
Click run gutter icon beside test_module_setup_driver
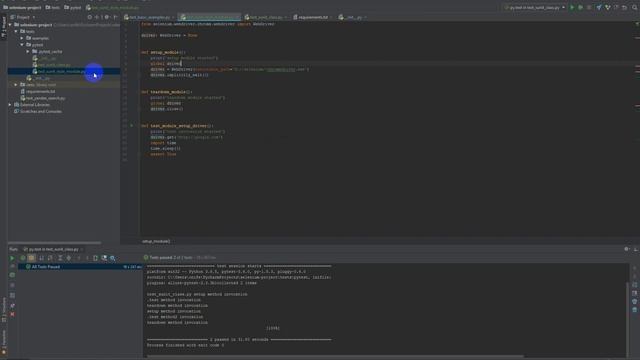pyautogui.click(x=131, y=126)
